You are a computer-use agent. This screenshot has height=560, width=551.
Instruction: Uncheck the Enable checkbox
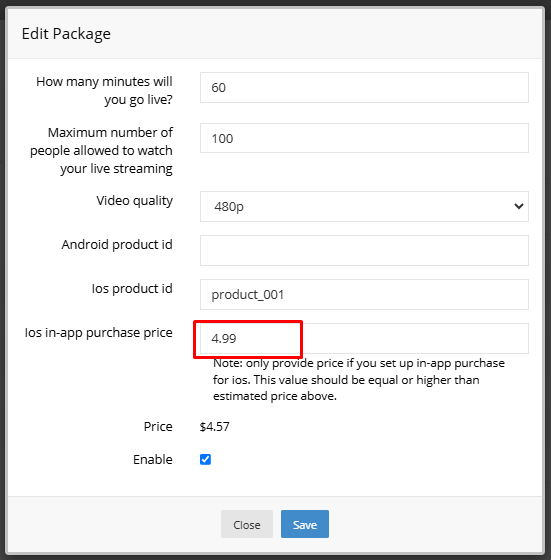(205, 459)
